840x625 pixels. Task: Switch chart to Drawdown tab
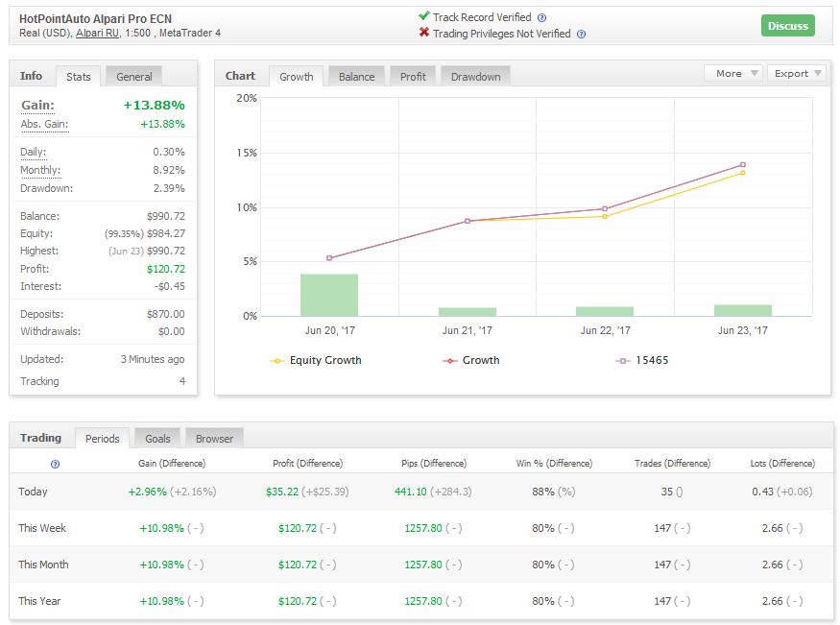476,77
